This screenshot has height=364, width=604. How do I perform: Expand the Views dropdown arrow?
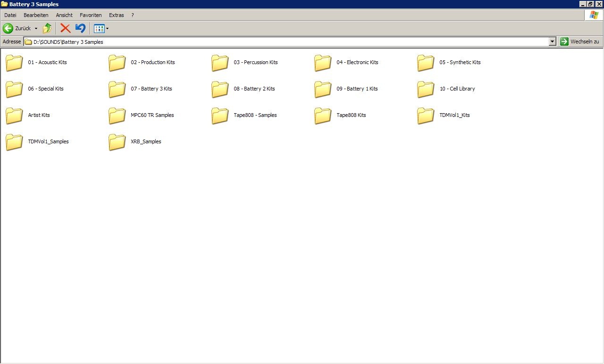(x=108, y=28)
